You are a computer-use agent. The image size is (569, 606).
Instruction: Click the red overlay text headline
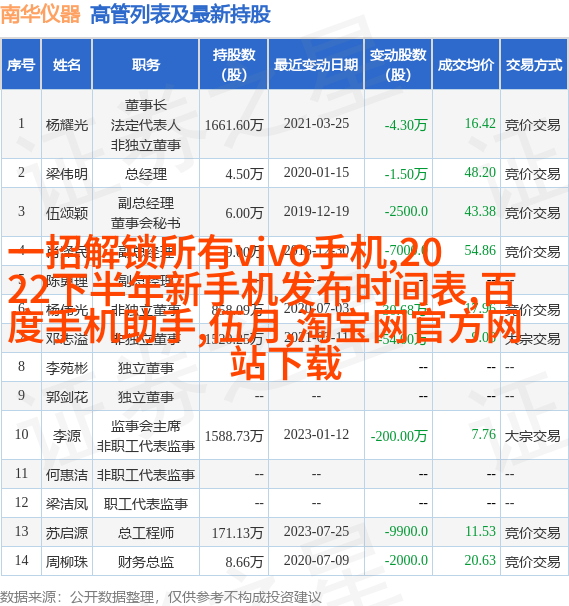pyautogui.click(x=263, y=307)
